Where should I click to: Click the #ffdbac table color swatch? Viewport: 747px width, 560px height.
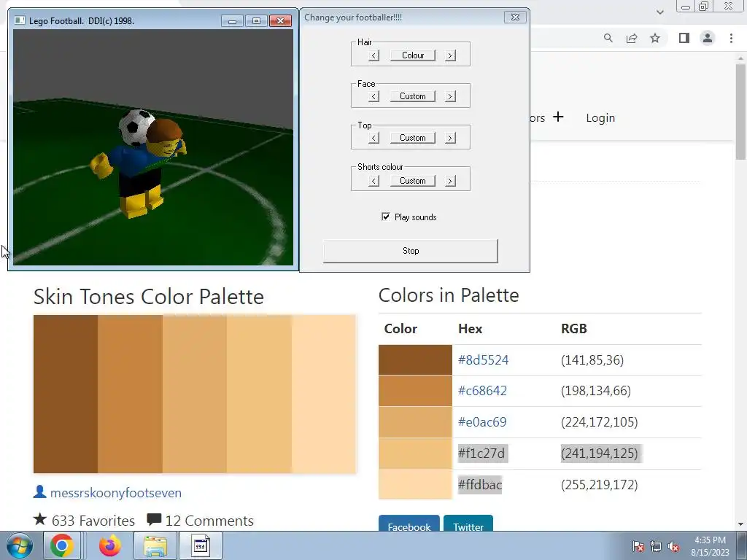tap(415, 484)
